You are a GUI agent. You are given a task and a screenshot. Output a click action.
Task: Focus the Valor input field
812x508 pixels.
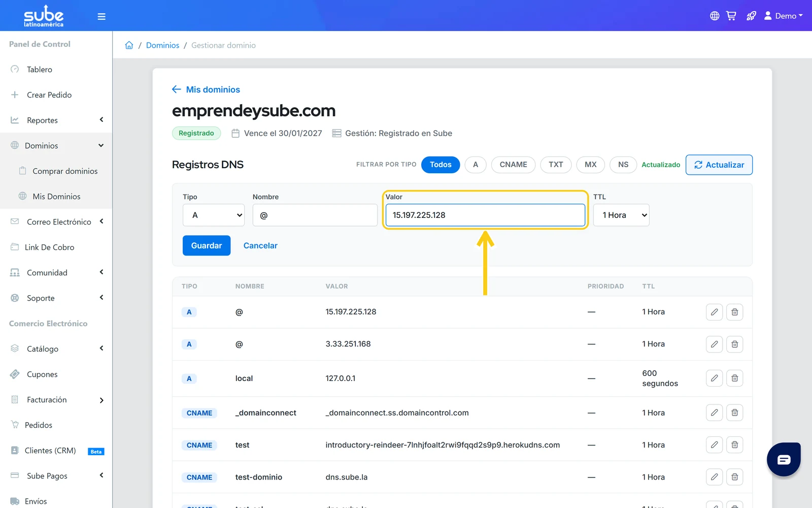pyautogui.click(x=485, y=215)
